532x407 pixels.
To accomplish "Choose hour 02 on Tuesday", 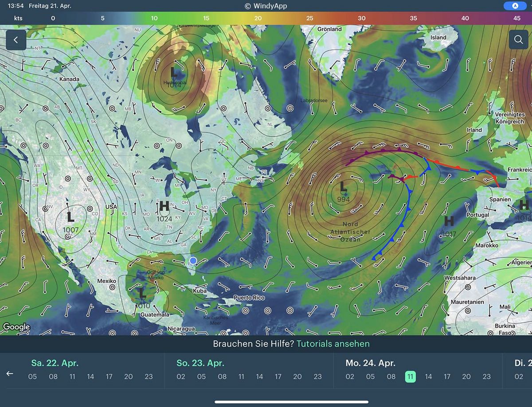I will pos(519,376).
